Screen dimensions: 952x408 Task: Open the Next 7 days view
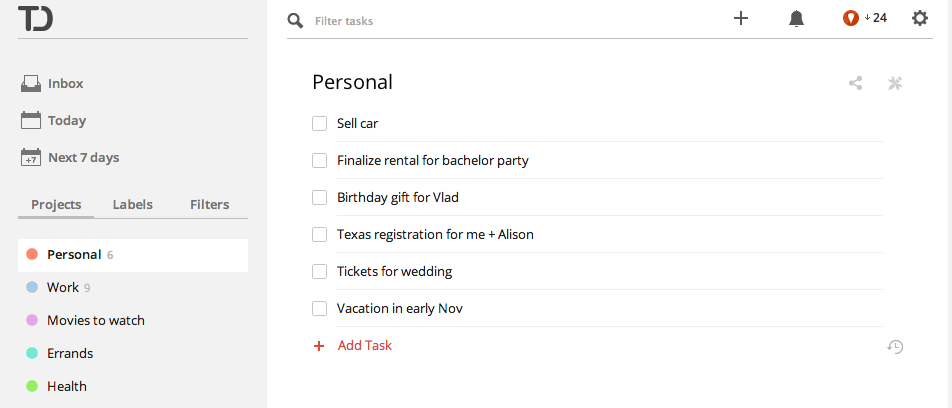(x=83, y=158)
